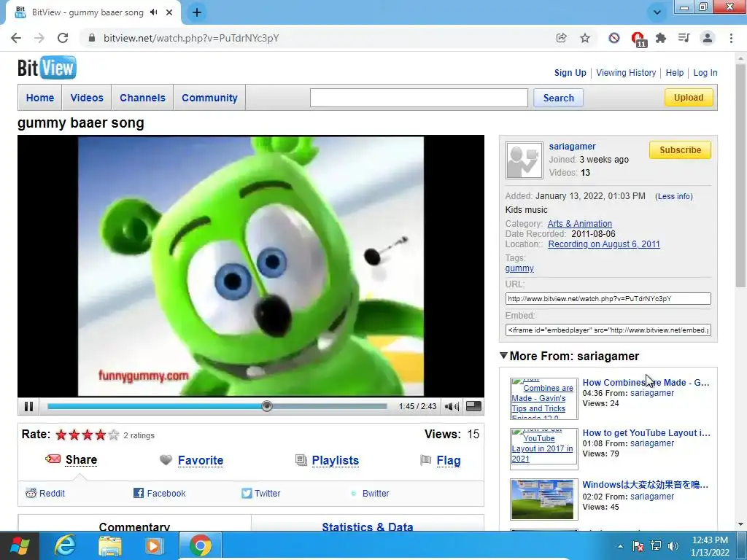Viewport: 747px width, 560px height.
Task: Rate the video five stars
Action: (x=113, y=435)
